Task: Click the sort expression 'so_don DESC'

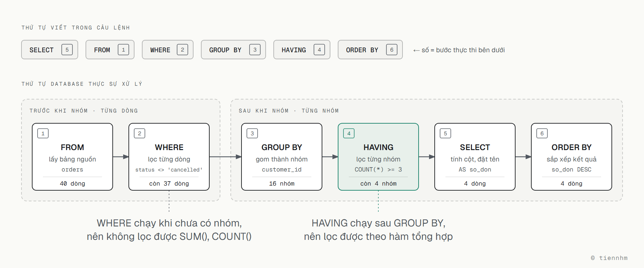Action: (x=572, y=170)
